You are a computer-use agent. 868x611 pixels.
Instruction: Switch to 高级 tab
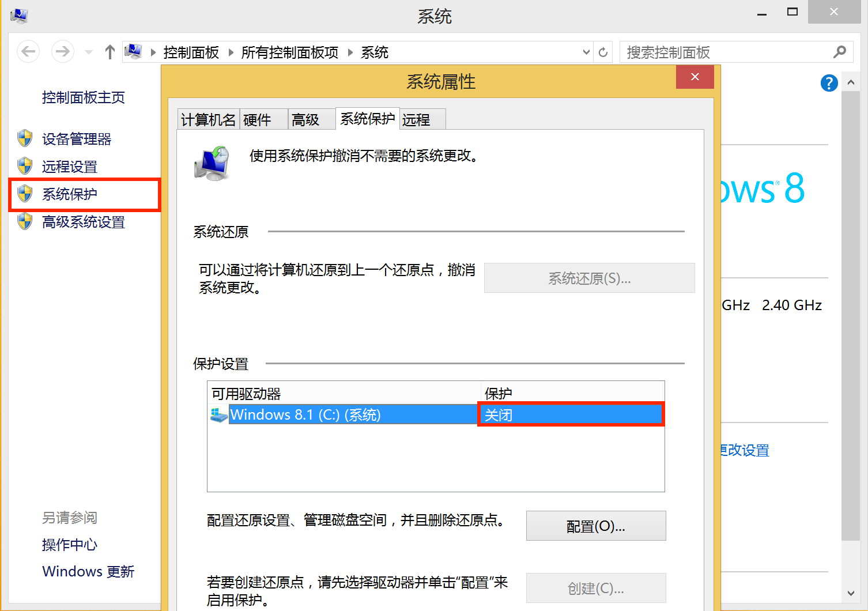(x=312, y=119)
